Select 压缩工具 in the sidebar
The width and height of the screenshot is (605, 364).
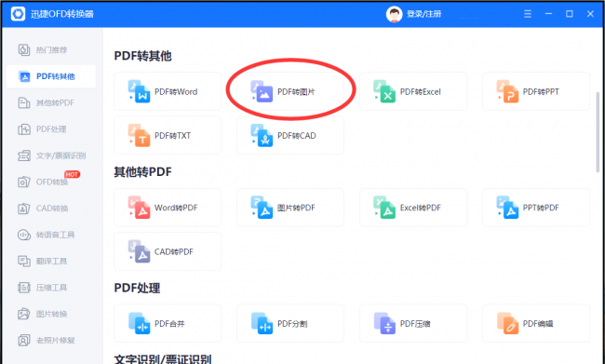click(x=51, y=288)
